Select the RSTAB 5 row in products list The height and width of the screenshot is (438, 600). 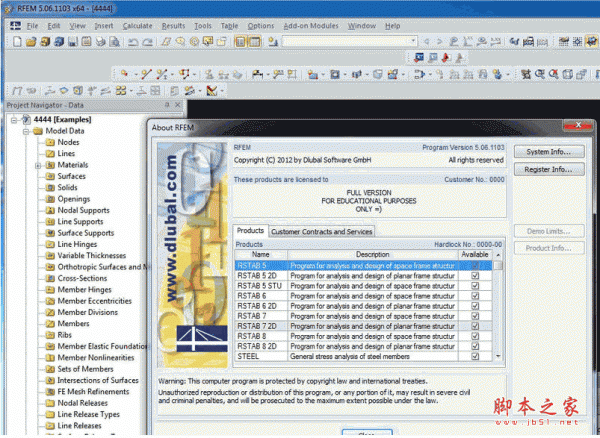click(364, 265)
